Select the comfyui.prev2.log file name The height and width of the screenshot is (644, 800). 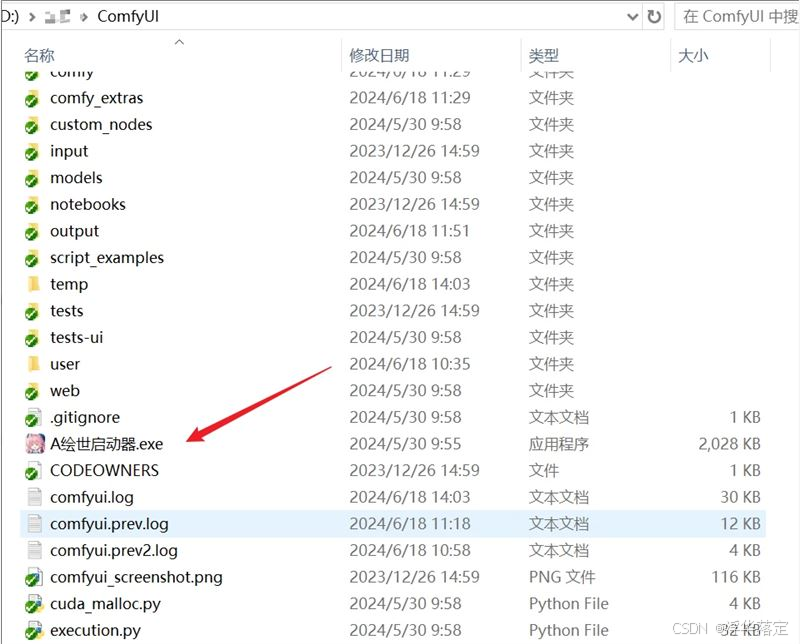click(x=114, y=551)
